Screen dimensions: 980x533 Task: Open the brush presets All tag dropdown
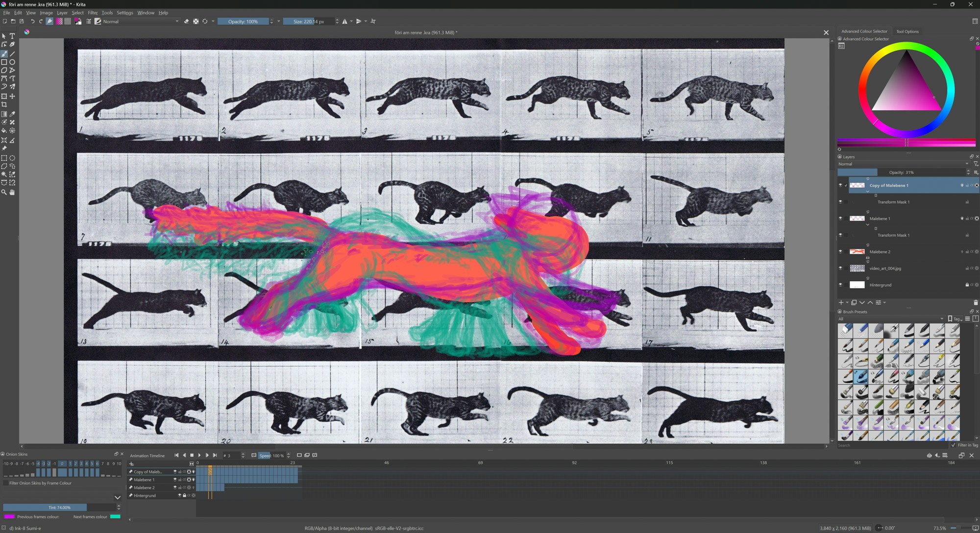click(890, 319)
